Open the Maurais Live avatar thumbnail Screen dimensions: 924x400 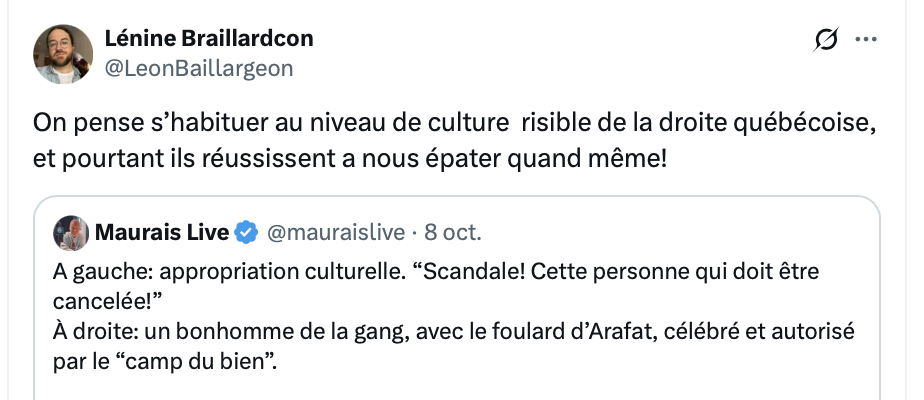click(x=71, y=233)
